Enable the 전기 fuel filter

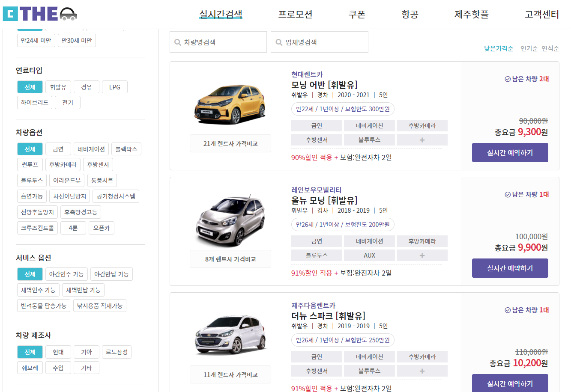point(67,102)
